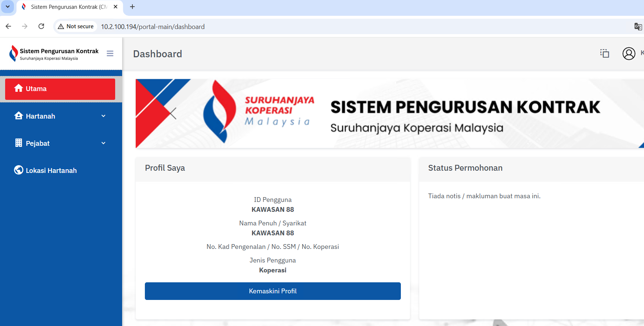Open the Lokasi Hartanah menu item
This screenshot has height=326, width=644.
tap(51, 170)
